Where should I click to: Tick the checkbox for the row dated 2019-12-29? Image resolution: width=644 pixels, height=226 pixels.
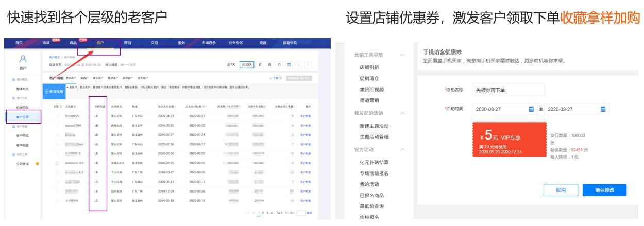point(57,191)
